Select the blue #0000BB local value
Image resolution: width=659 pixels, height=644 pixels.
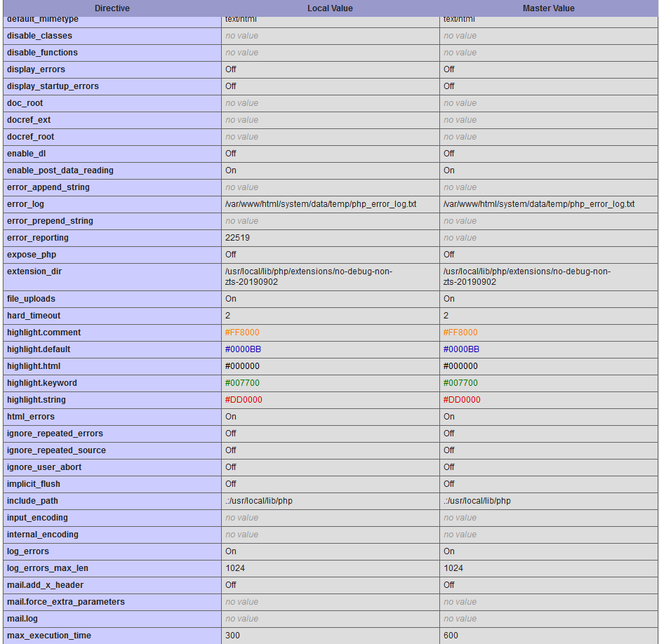pos(243,349)
